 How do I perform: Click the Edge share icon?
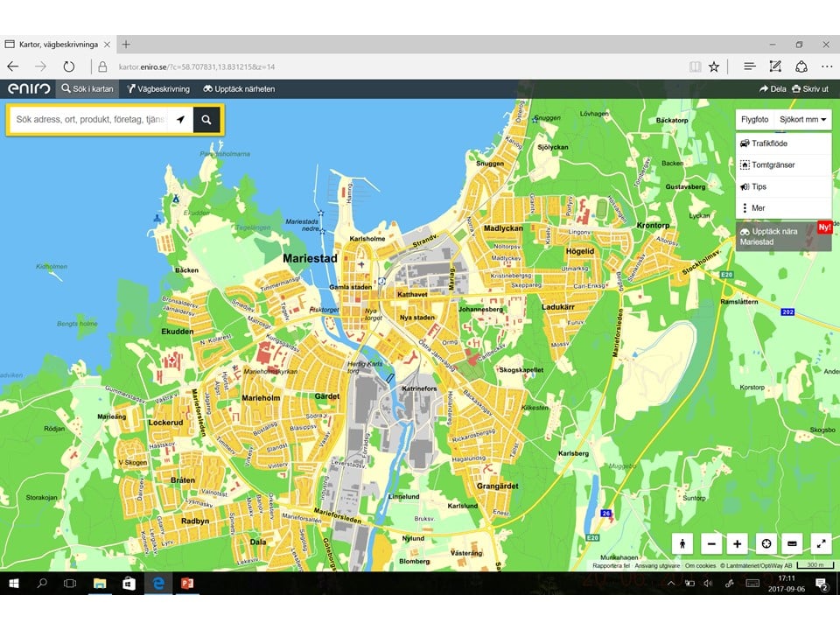tap(801, 67)
